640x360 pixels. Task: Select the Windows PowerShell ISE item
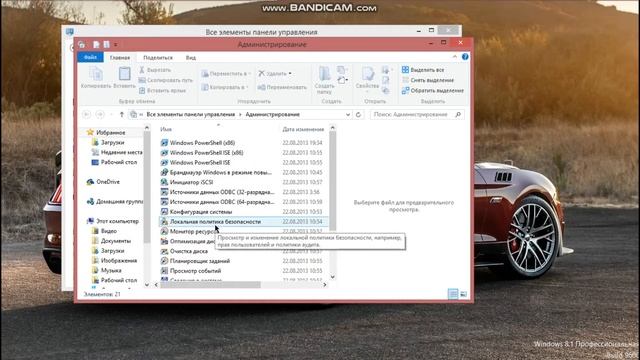pyautogui.click(x=200, y=162)
